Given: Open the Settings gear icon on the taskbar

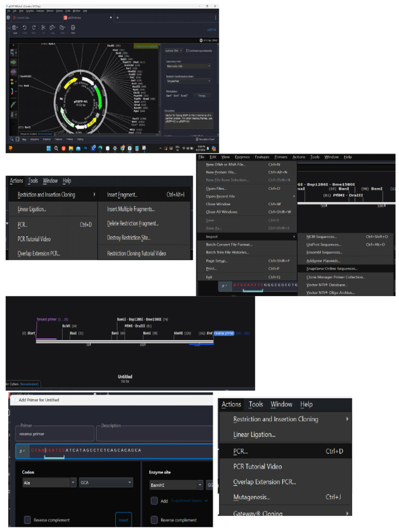Looking at the screenshot, I should point(115,148).
